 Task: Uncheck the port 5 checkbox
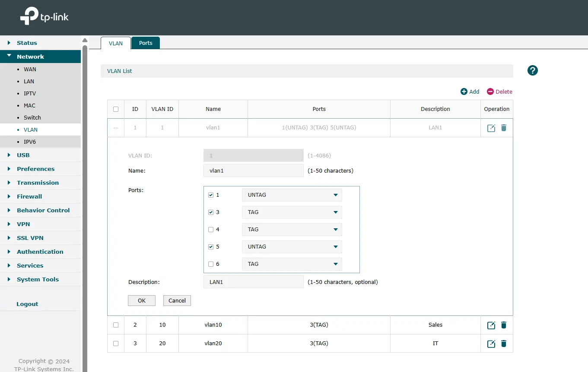tap(211, 247)
